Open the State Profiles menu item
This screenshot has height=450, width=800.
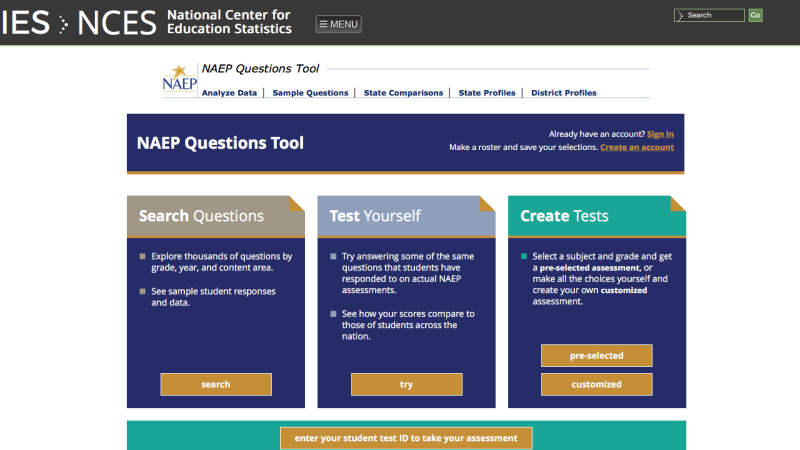(487, 93)
